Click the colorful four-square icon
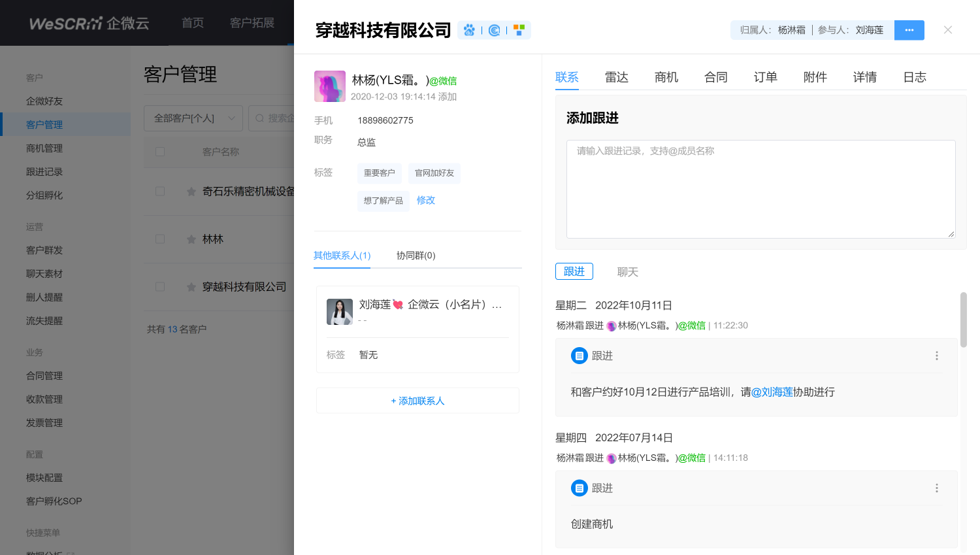 519,30
